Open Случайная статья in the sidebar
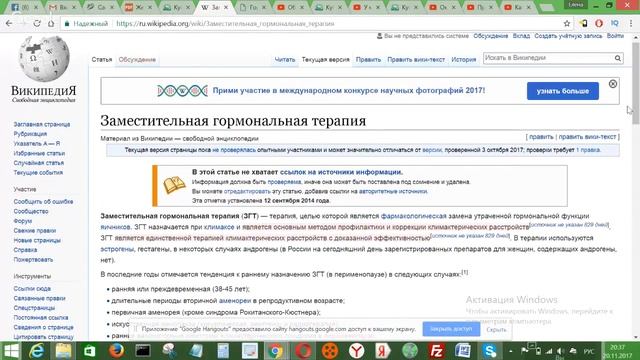The width and height of the screenshot is (640, 360). [39, 163]
